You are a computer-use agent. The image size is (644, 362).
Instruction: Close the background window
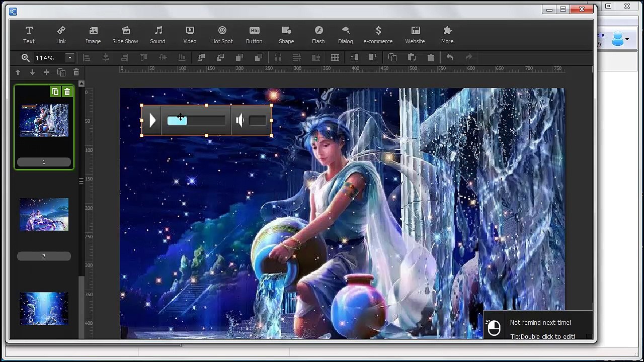627,7
